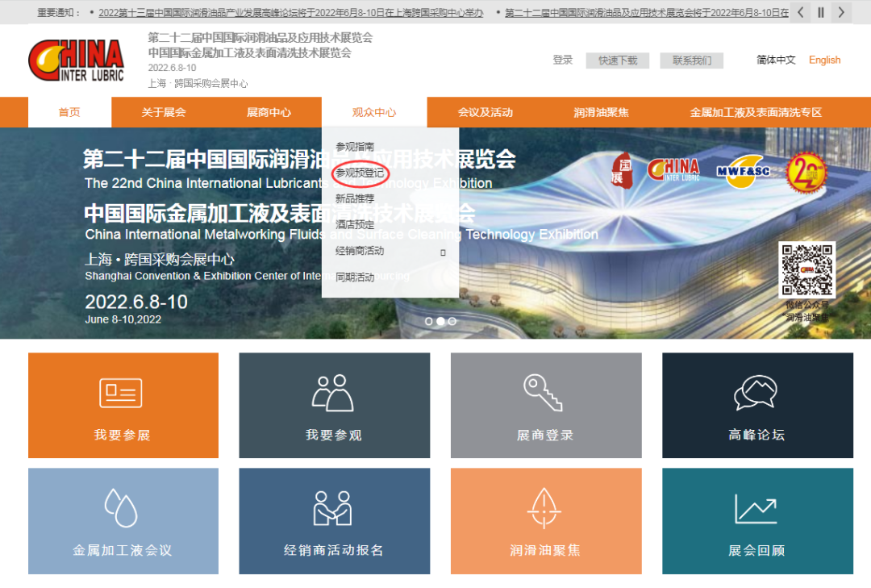This screenshot has height=588, width=871.
Task: Click the 登录 login link
Action: (563, 60)
